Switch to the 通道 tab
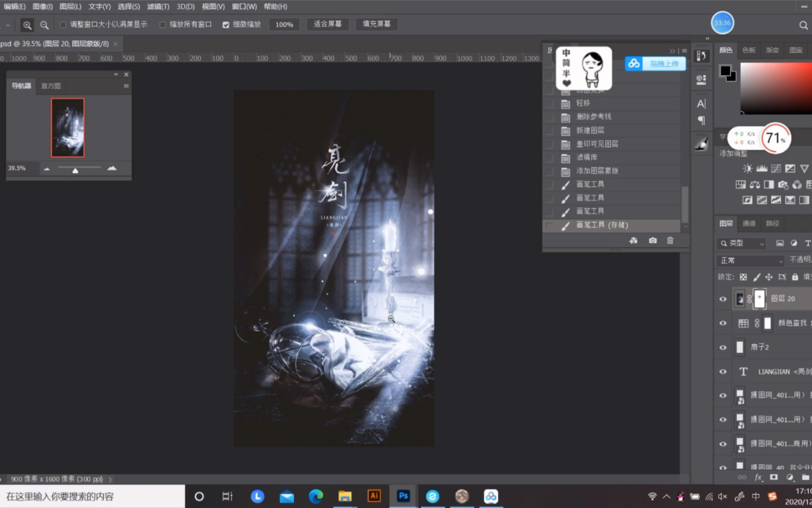812x508 pixels. (x=749, y=223)
